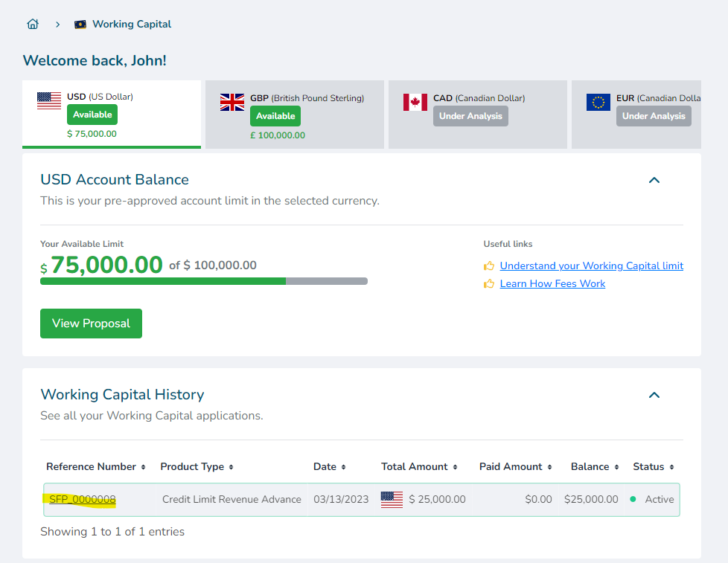
Task: Click thumbs-up icon beside Understand Working Capital limit
Action: coord(489,266)
